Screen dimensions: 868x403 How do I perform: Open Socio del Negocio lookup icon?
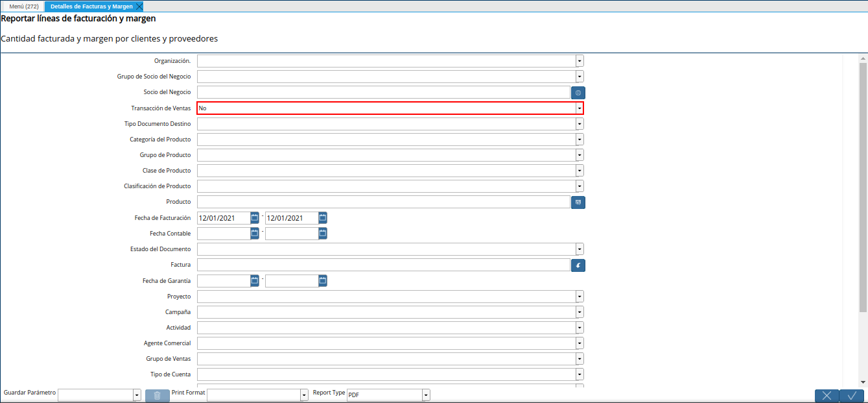578,93
